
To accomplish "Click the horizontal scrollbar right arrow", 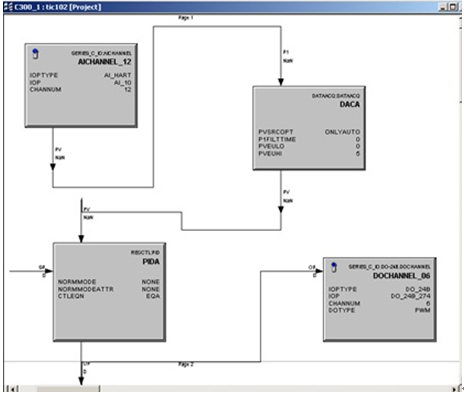I will pyautogui.click(x=454, y=389).
